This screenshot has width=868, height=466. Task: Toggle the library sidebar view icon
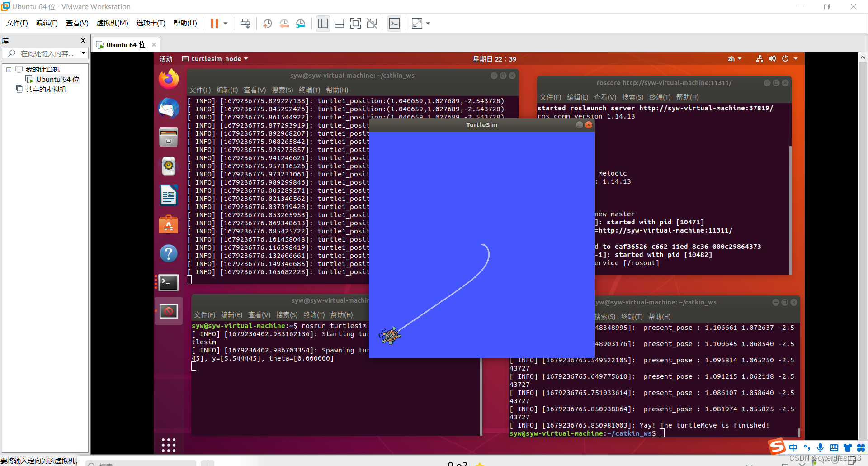(x=323, y=24)
